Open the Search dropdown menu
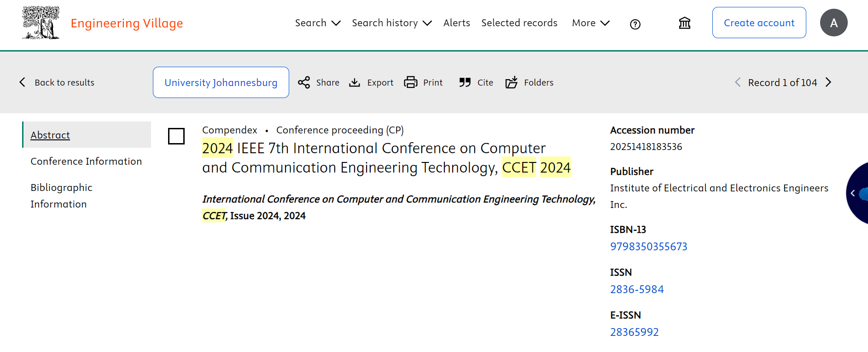This screenshot has height=352, width=868. coord(318,23)
